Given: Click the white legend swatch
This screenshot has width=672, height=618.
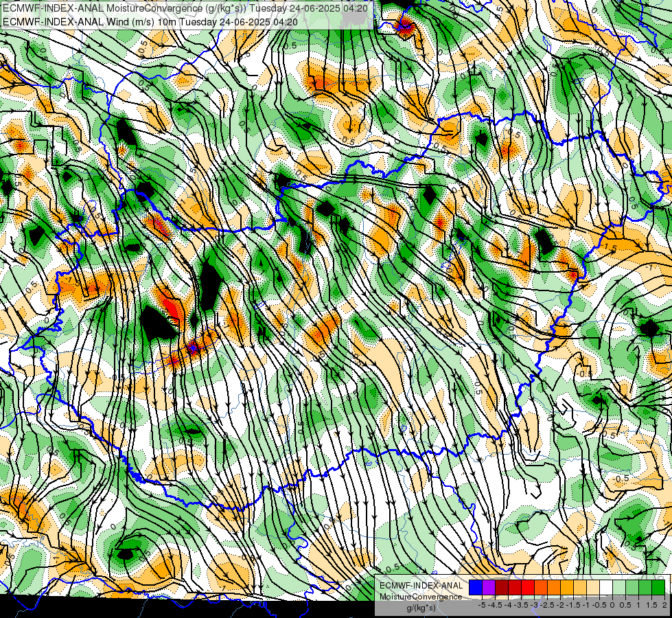Looking at the screenshot, I should (x=606, y=587).
